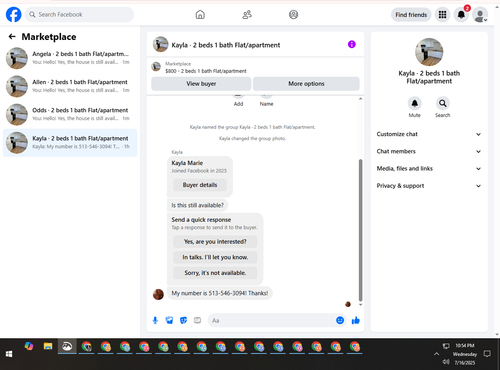Open the profile circle icon in top navigation

pyautogui.click(x=293, y=15)
